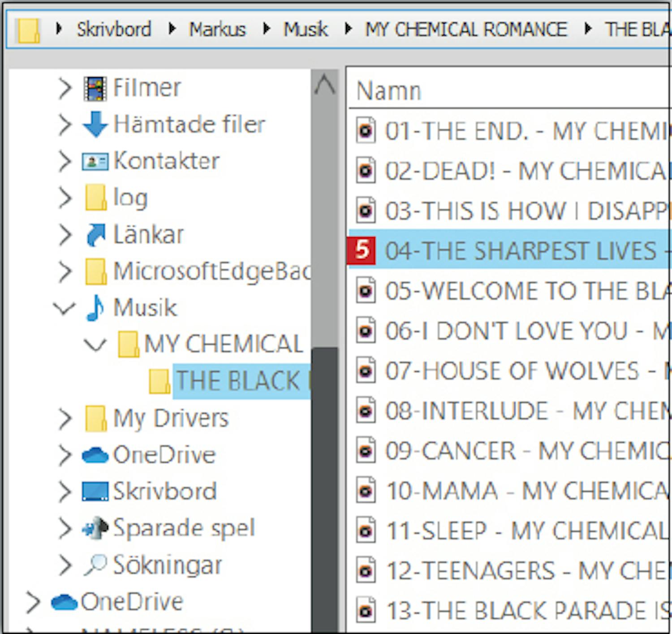
Task: Click the Hämtade filer download arrow icon
Action: point(95,124)
